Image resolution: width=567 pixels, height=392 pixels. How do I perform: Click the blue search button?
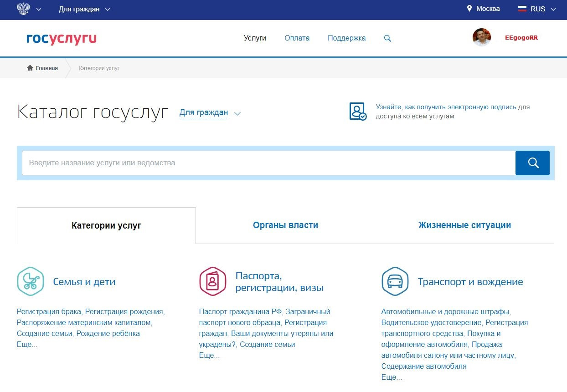pyautogui.click(x=532, y=163)
